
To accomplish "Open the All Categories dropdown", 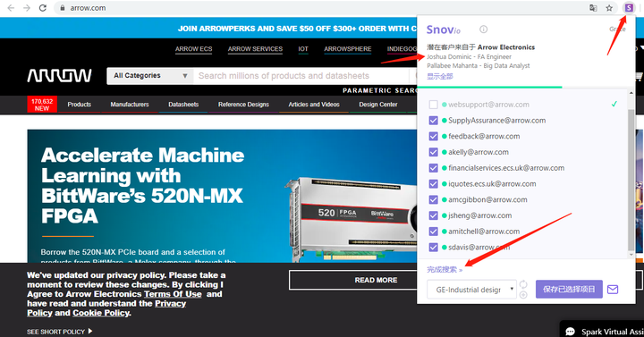I will coord(150,76).
